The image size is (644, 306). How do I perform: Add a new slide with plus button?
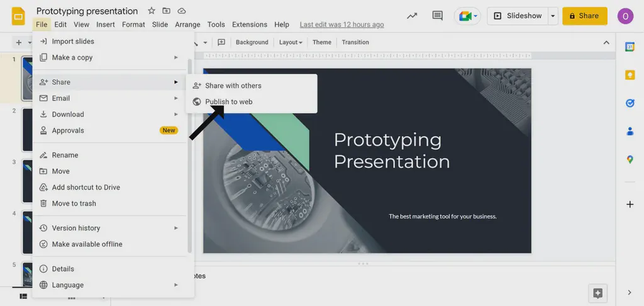coord(19,42)
